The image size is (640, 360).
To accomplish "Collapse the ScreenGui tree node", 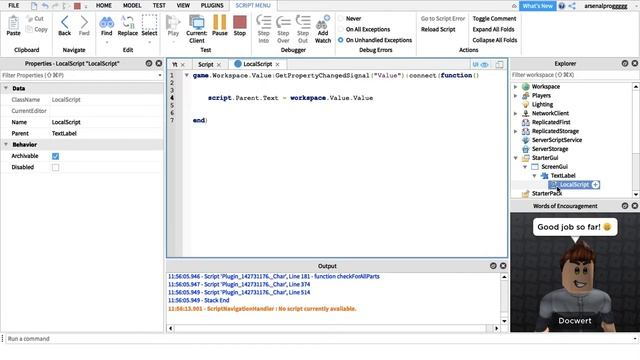I will tap(525, 167).
